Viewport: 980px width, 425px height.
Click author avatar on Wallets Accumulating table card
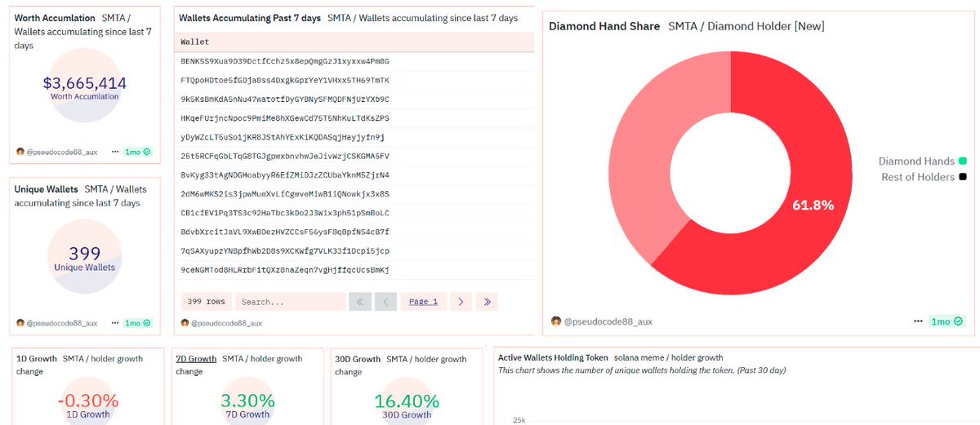185,323
